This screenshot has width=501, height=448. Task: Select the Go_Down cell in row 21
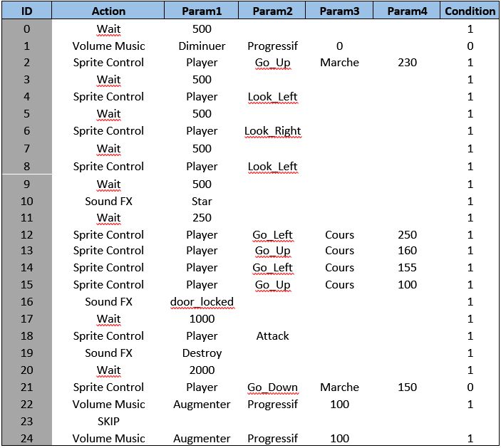(272, 387)
